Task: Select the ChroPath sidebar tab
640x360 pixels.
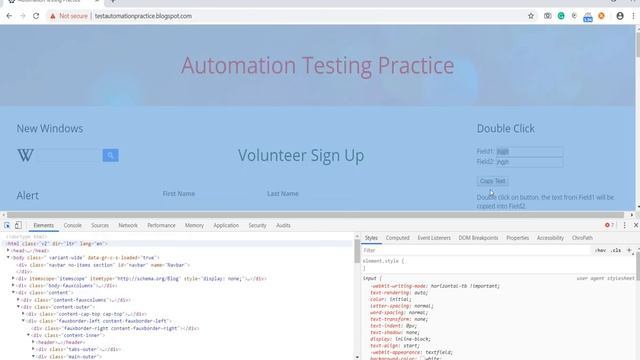Action: click(582, 238)
